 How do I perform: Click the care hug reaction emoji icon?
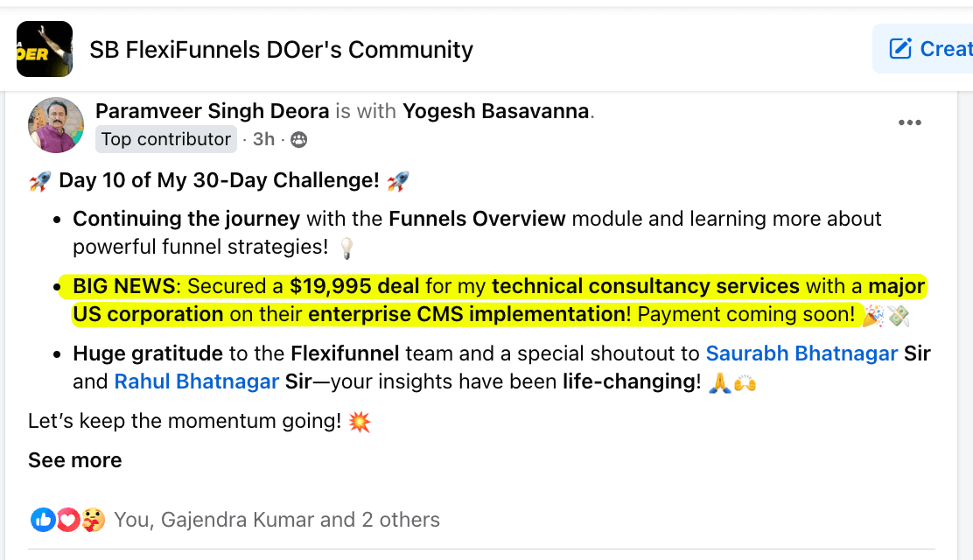[x=93, y=520]
